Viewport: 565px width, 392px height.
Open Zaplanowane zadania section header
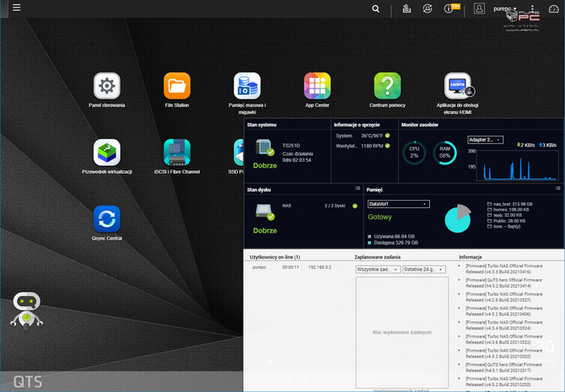(x=377, y=257)
